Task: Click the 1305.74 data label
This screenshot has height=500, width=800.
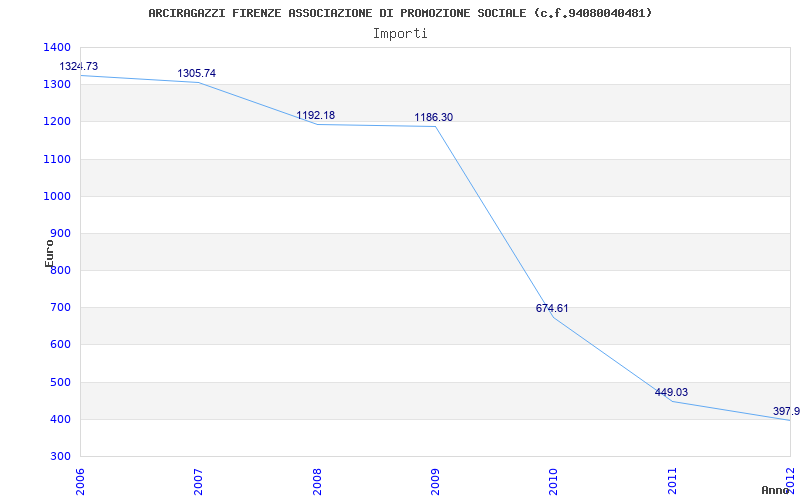Action: click(196, 73)
